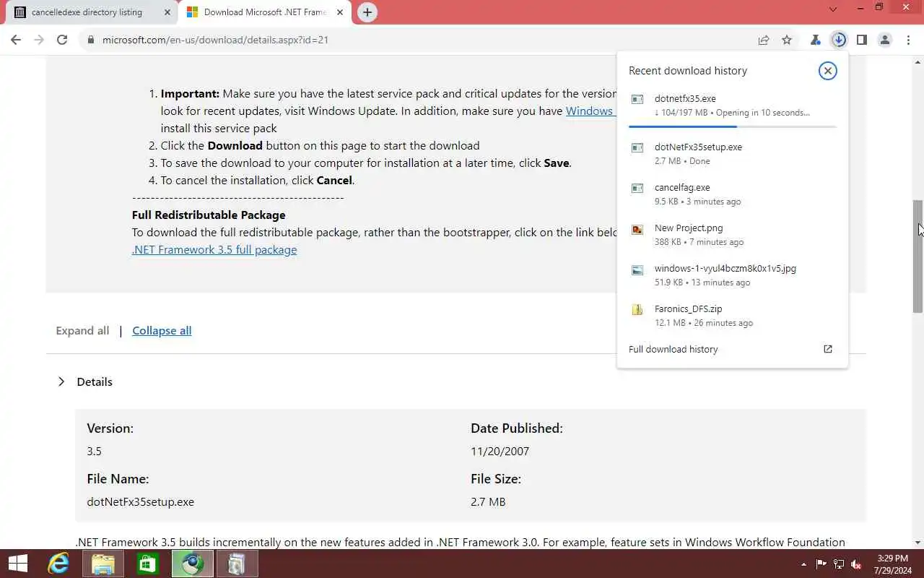Open the profile avatar icon
The height and width of the screenshot is (578, 924).
pyautogui.click(x=885, y=40)
